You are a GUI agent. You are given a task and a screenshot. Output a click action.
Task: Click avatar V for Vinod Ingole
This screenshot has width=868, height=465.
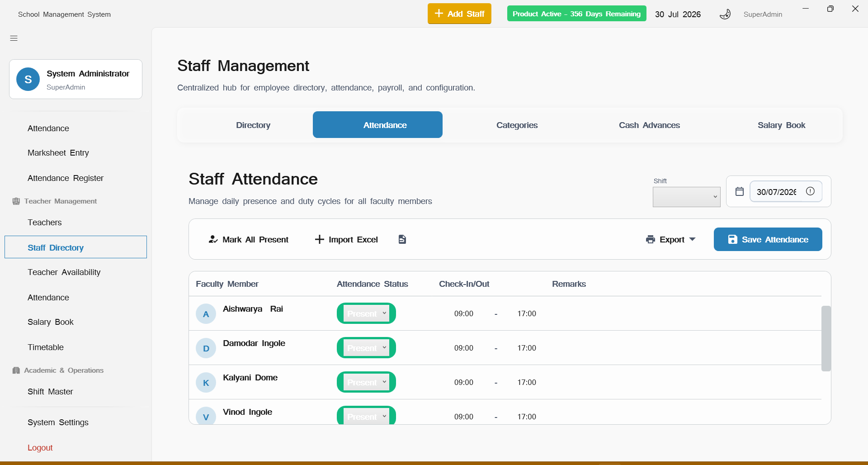coord(206,416)
